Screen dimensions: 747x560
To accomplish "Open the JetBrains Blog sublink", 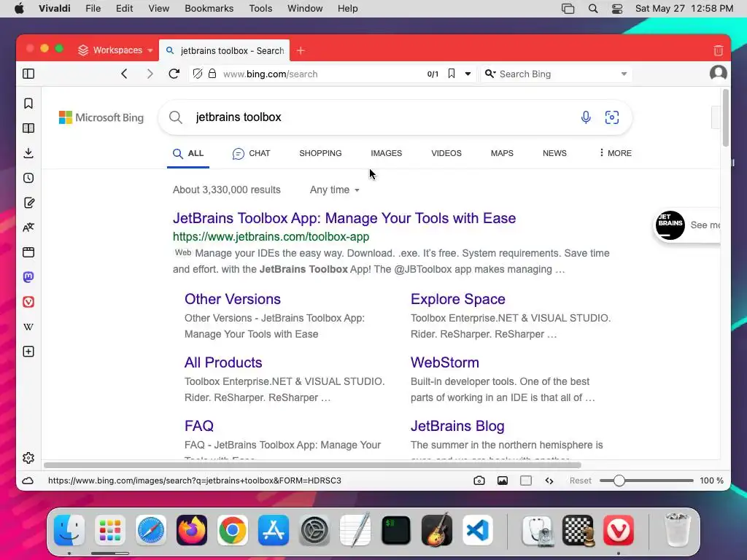I will (457, 426).
